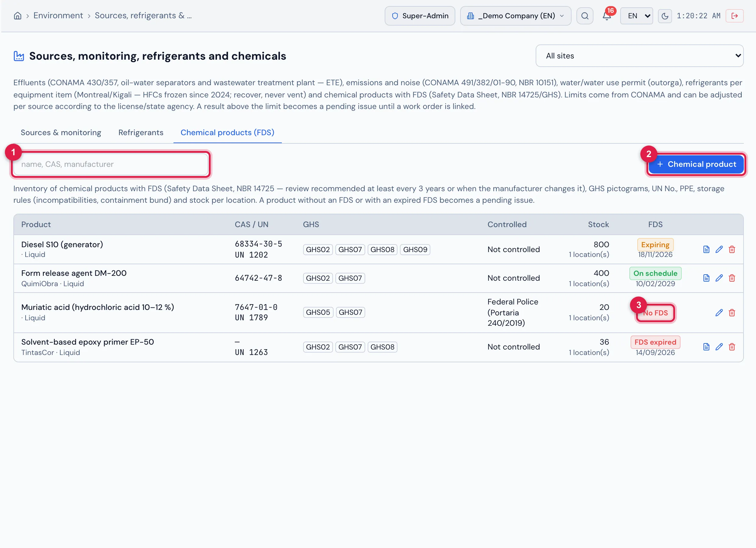
Task: Click the Environment breadcrumb link
Action: pyautogui.click(x=58, y=16)
